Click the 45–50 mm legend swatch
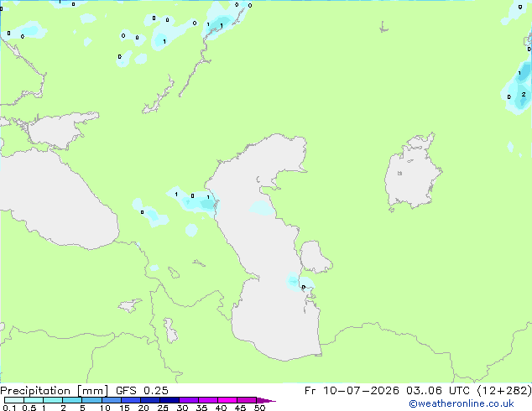 click(x=247, y=400)
